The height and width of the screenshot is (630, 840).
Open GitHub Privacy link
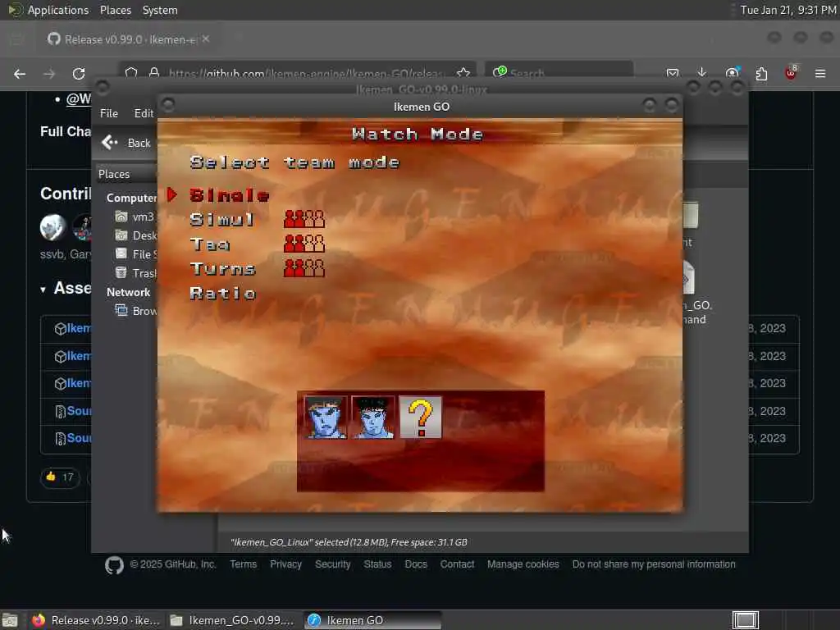click(285, 564)
